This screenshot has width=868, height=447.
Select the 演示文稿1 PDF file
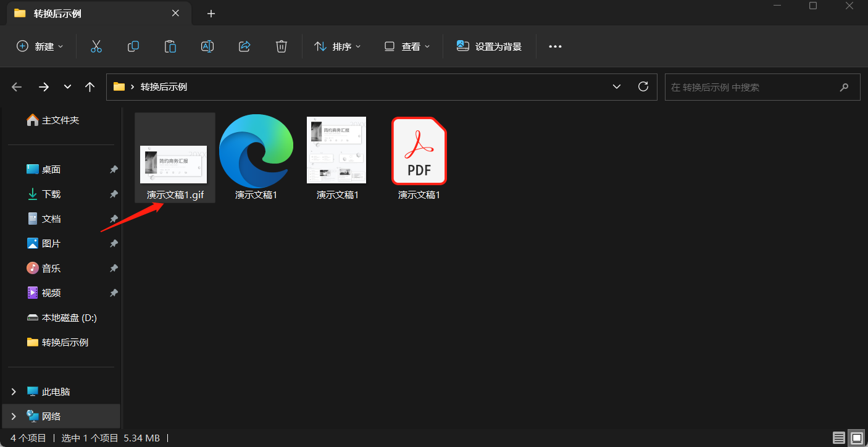click(x=419, y=159)
